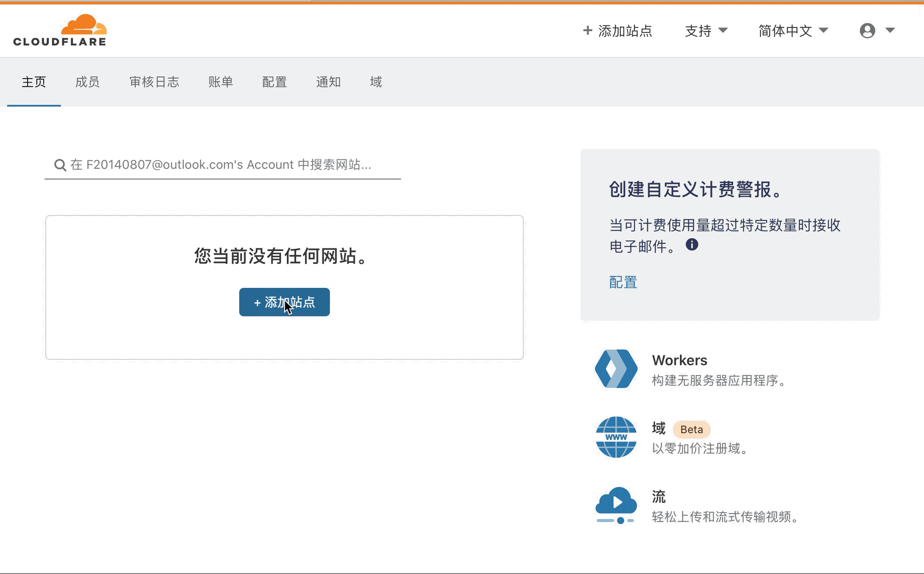Focus the website search field
924x574 pixels.
(x=223, y=165)
